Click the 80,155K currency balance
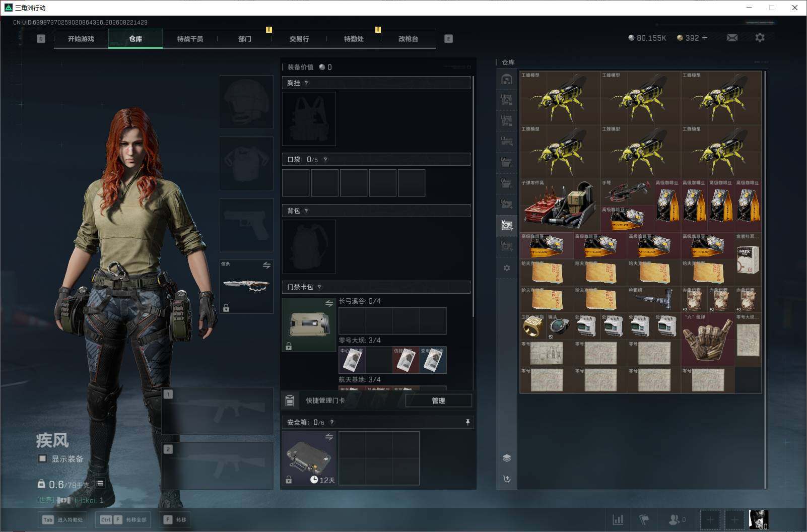The image size is (807, 532). 647,38
